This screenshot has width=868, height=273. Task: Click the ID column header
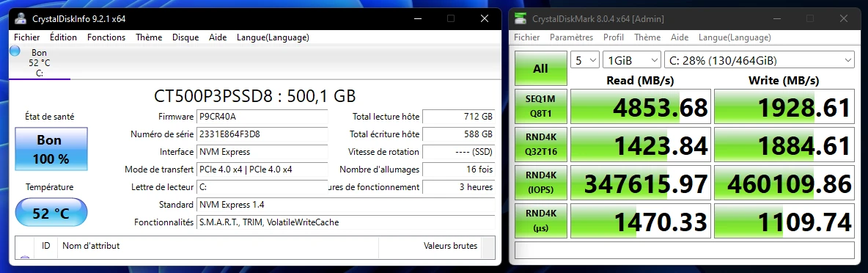(x=46, y=246)
